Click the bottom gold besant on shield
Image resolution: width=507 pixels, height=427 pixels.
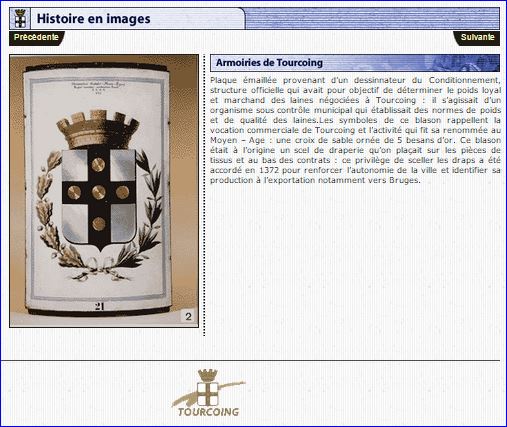(98, 224)
